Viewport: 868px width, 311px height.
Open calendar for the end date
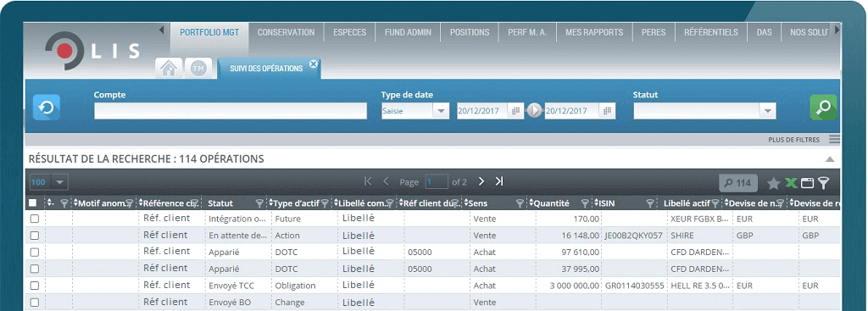click(607, 111)
